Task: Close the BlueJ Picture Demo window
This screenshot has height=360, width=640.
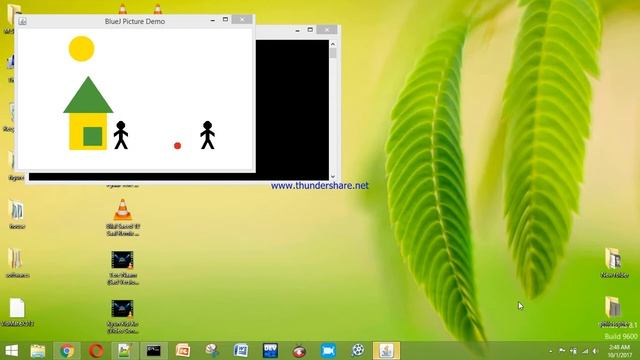Action: 242,20
